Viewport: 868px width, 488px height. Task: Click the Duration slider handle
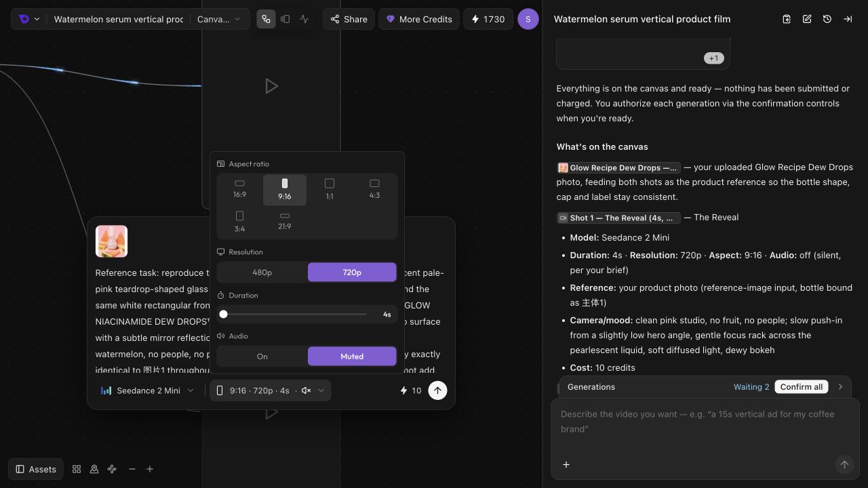point(223,314)
